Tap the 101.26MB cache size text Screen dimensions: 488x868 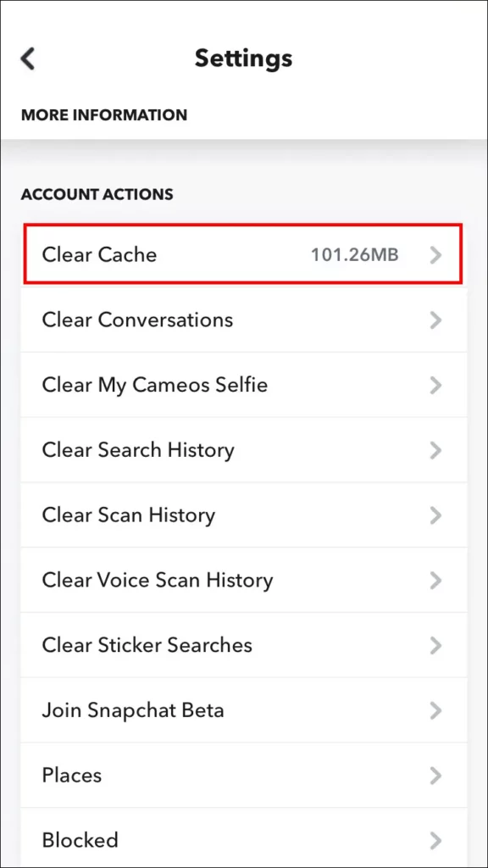354,255
